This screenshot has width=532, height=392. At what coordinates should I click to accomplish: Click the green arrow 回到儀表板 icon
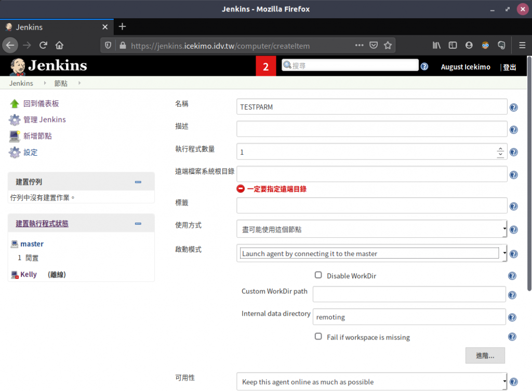(x=14, y=104)
